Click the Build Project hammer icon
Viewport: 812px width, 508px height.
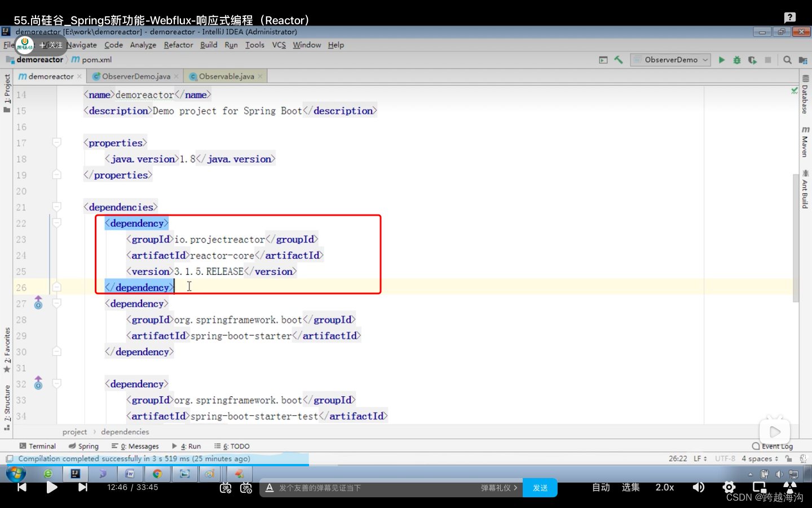[x=619, y=59]
